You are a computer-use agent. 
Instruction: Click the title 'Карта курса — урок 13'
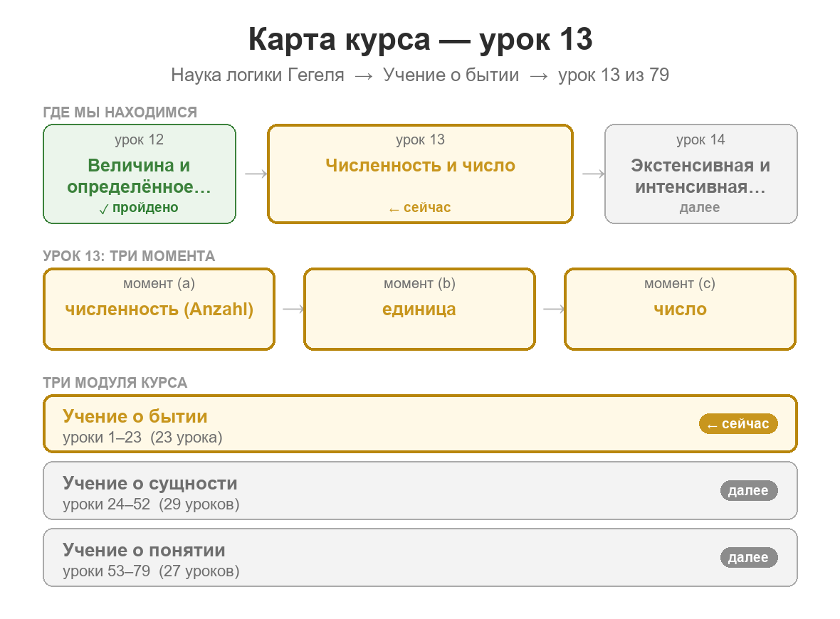click(x=420, y=39)
